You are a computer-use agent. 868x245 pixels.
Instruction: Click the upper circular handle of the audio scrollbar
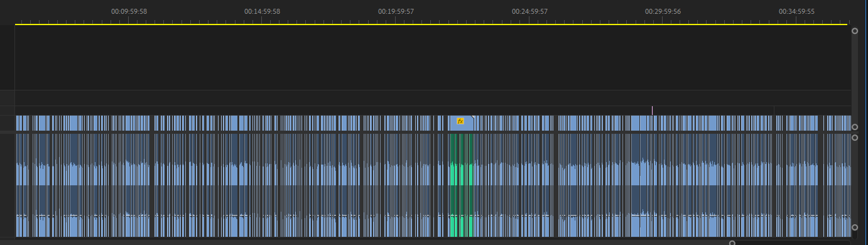(x=854, y=138)
